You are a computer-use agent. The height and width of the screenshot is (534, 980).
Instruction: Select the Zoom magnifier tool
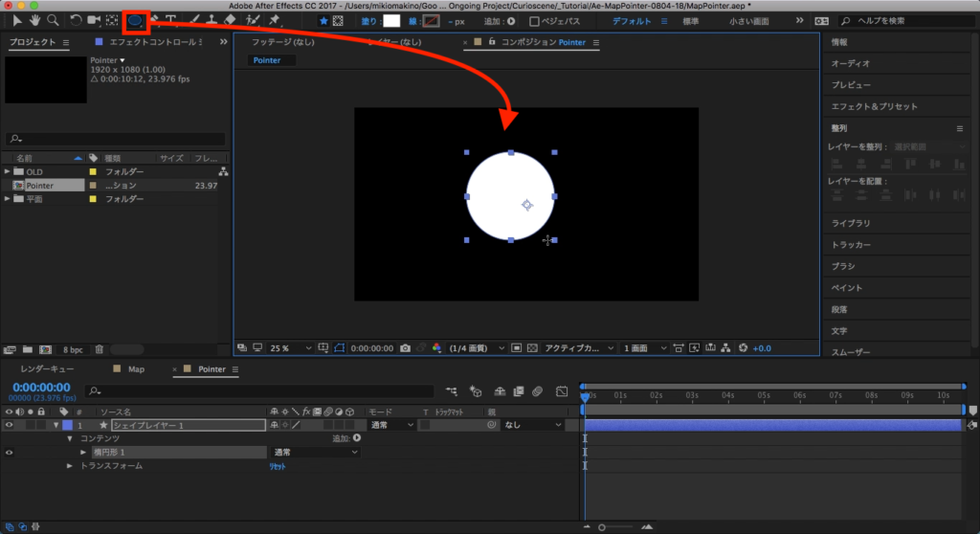(x=53, y=19)
